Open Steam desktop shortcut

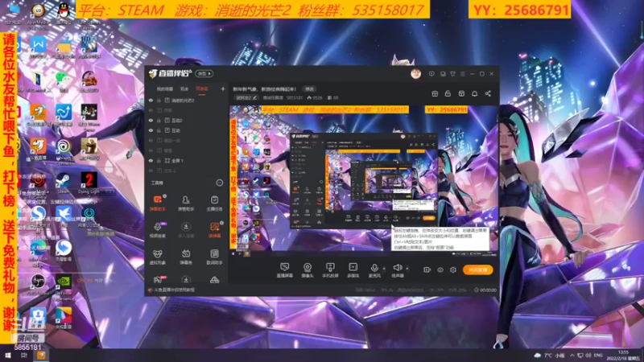[63, 183]
